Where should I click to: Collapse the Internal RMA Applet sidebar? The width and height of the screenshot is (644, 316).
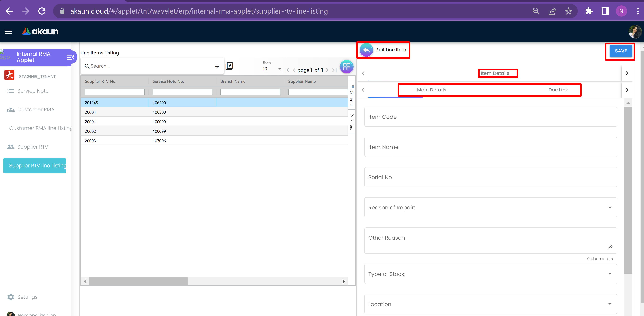70,57
